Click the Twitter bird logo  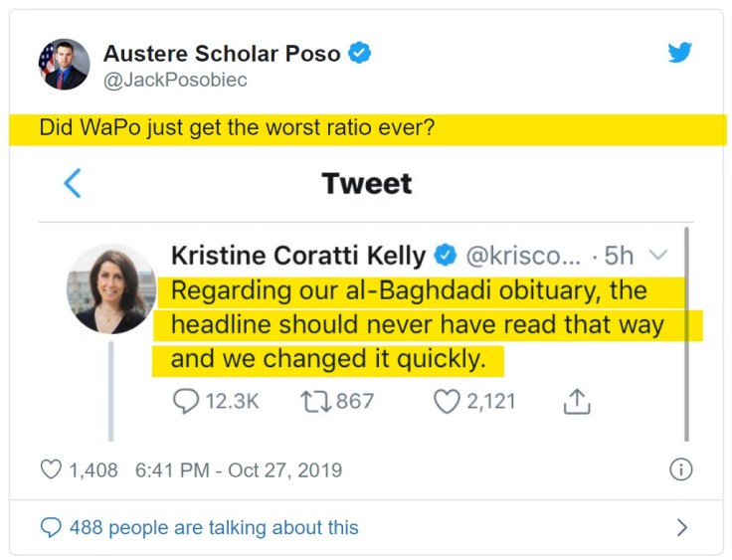[x=680, y=53]
